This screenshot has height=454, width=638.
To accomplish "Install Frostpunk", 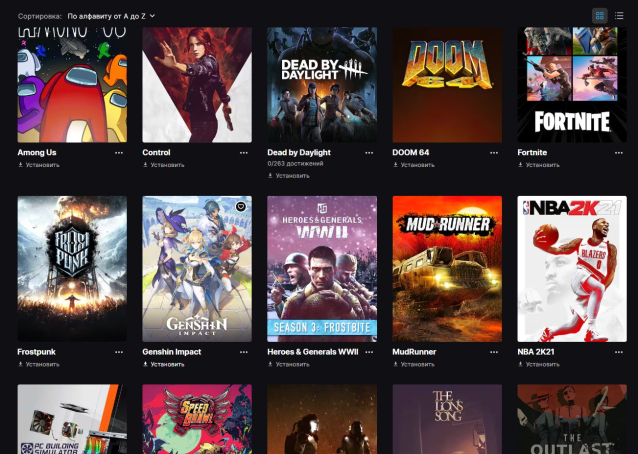I will (39, 364).
